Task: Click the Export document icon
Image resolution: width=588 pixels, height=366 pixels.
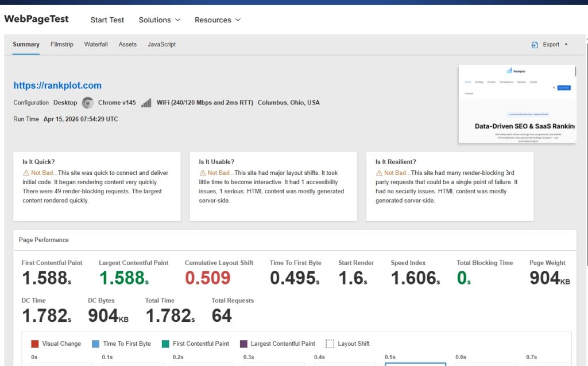Action: click(535, 45)
